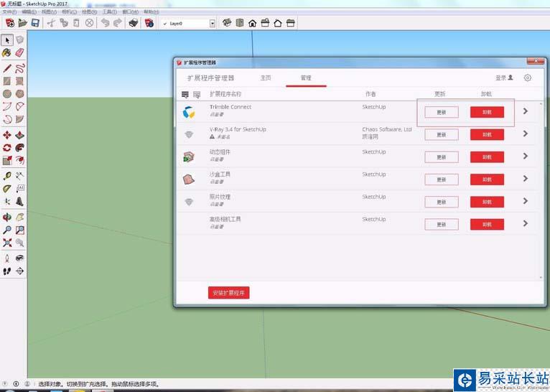This screenshot has height=392, width=550.
Task: Open the 相机(C) menu
Action: pyautogui.click(x=69, y=11)
